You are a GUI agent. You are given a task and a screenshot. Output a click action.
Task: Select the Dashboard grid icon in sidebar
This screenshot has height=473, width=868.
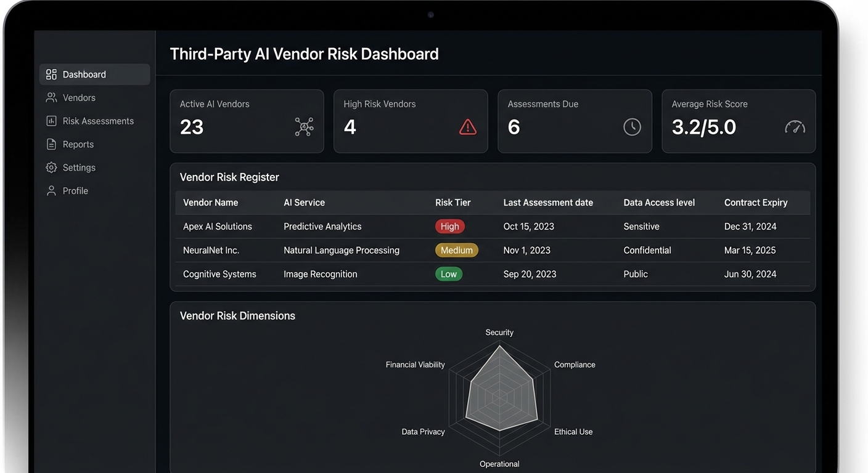click(51, 74)
